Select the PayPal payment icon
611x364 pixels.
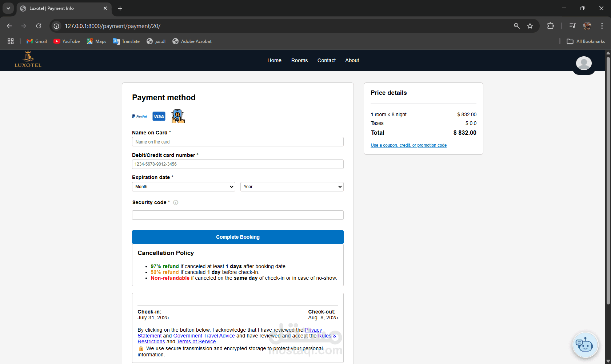[139, 116]
